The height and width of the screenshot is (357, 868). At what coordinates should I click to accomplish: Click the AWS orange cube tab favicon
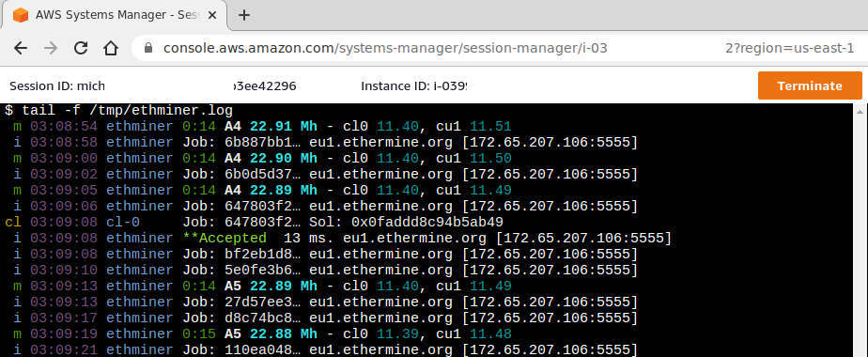click(21, 15)
